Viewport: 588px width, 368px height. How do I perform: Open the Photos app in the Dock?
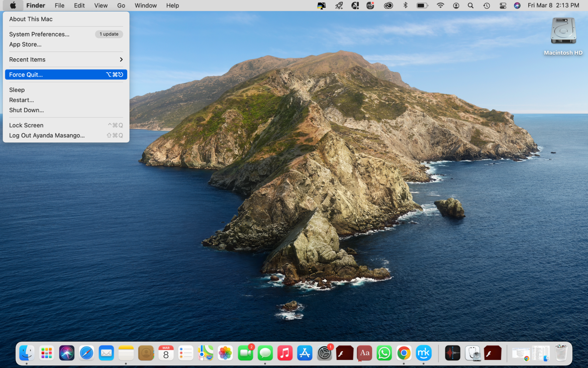pos(225,353)
